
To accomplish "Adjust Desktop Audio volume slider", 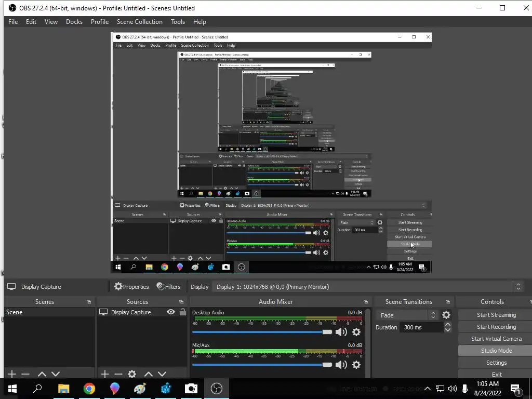I will (x=262, y=332).
